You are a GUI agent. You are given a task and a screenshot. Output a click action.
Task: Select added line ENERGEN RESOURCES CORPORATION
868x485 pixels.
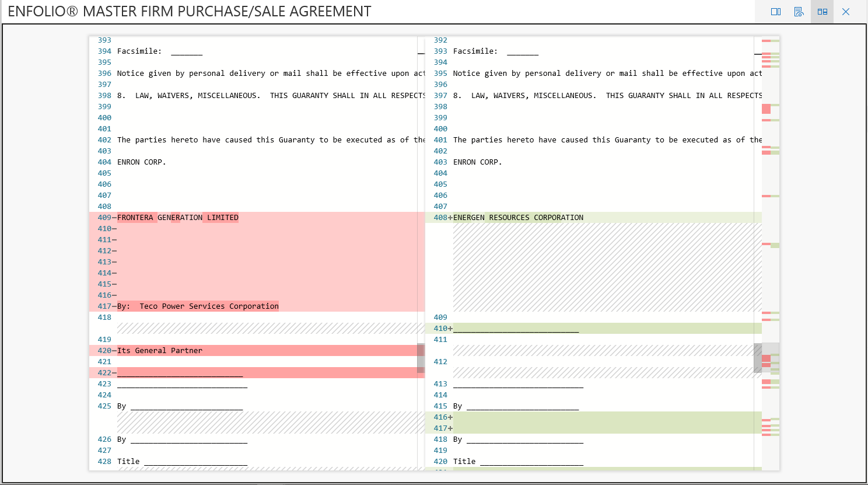coord(518,218)
